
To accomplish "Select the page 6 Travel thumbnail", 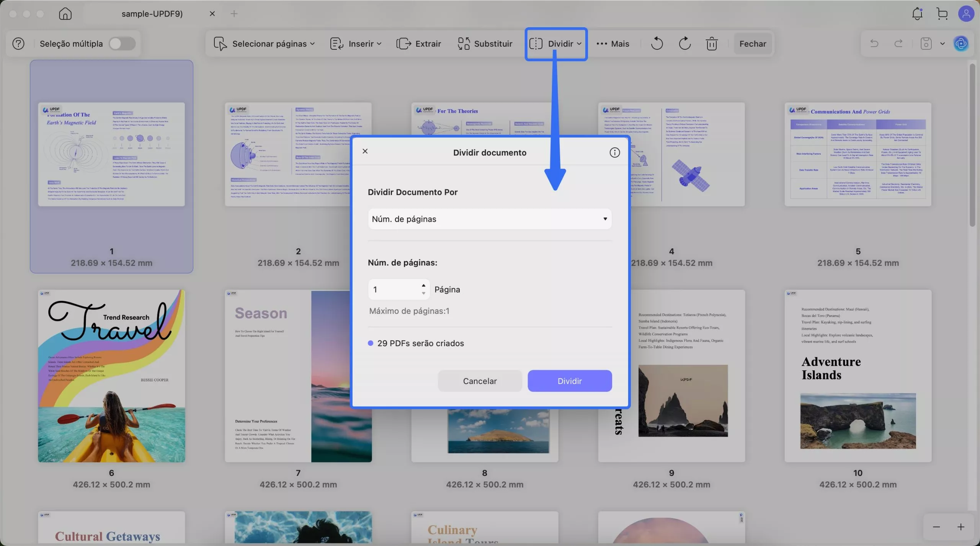I will point(111,376).
